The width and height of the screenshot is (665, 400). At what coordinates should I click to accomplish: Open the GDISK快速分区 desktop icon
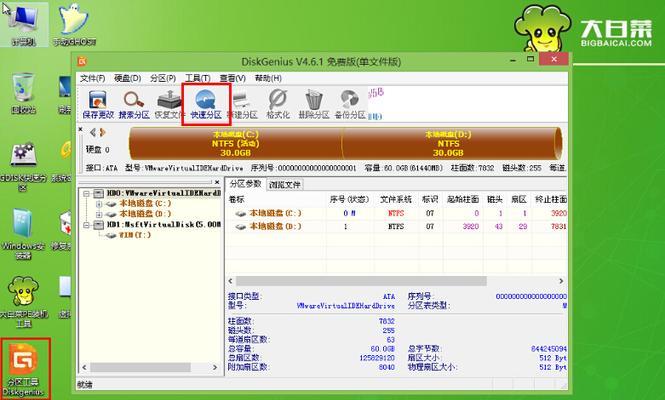pyautogui.click(x=23, y=165)
